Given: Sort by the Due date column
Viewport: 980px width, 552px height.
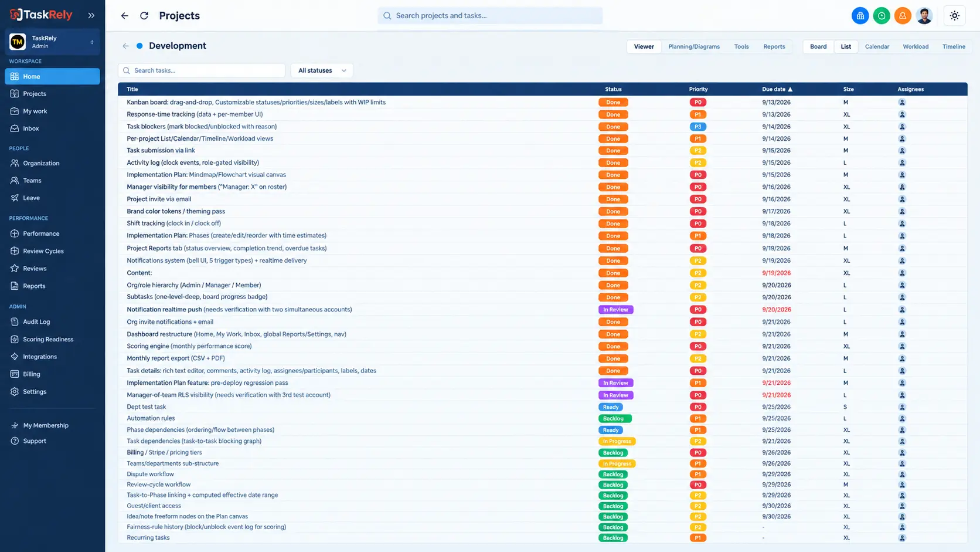Looking at the screenshot, I should coord(777,89).
